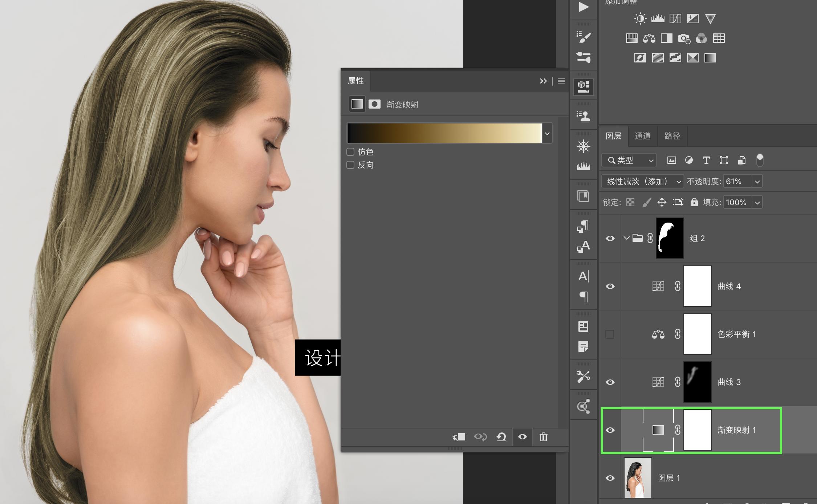The height and width of the screenshot is (504, 817).
Task: Add a Curves adjustment from the adjustments panel
Action: coord(675,19)
